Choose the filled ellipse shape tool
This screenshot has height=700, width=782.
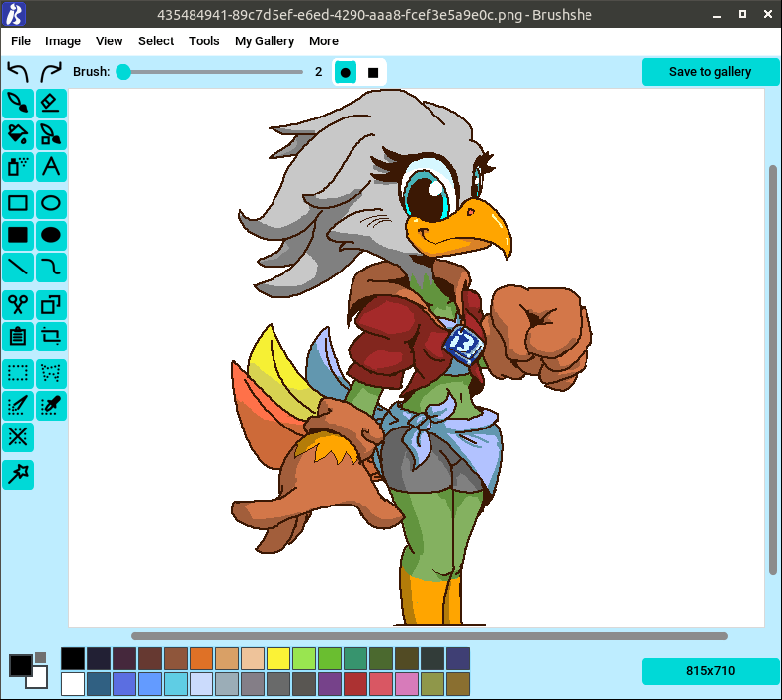click(51, 235)
